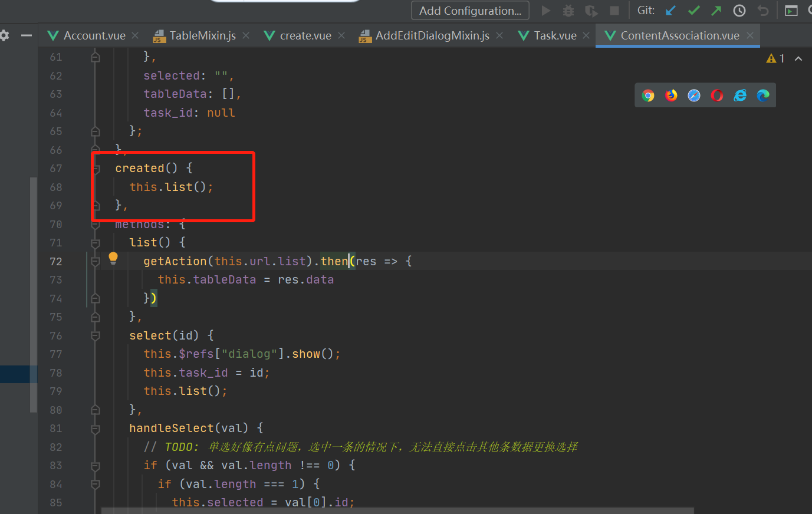Close the Task.vue tab
The width and height of the screenshot is (812, 514).
(x=586, y=35)
